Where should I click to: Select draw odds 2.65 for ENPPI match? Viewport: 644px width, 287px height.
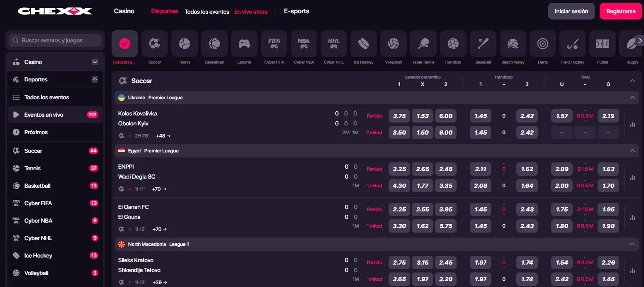point(423,169)
